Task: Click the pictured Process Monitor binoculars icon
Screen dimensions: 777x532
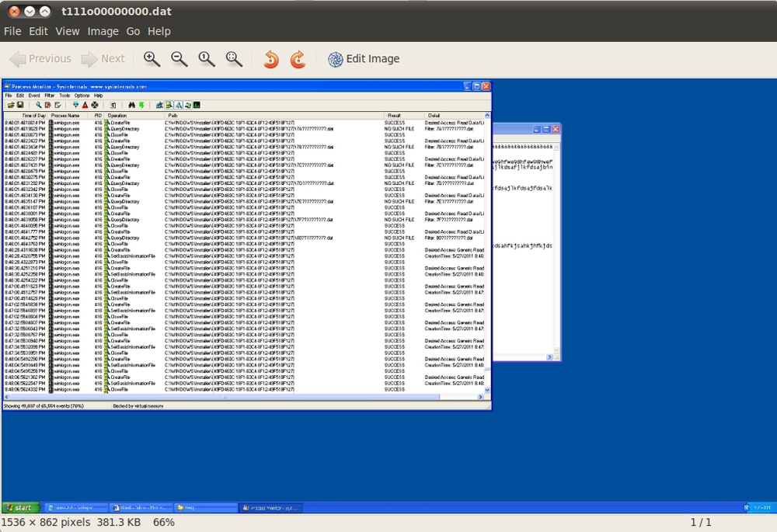Action: tap(131, 105)
